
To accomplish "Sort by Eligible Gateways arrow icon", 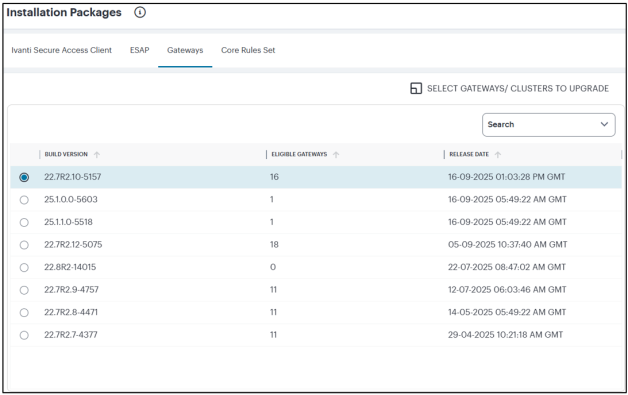I will pyautogui.click(x=336, y=155).
